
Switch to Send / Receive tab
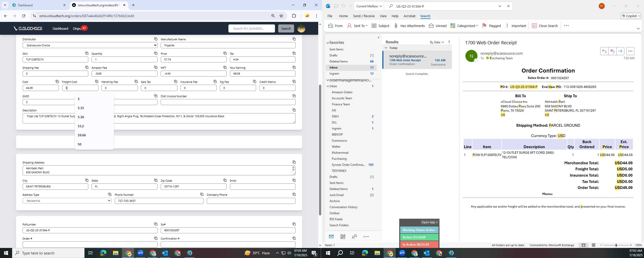point(364,16)
